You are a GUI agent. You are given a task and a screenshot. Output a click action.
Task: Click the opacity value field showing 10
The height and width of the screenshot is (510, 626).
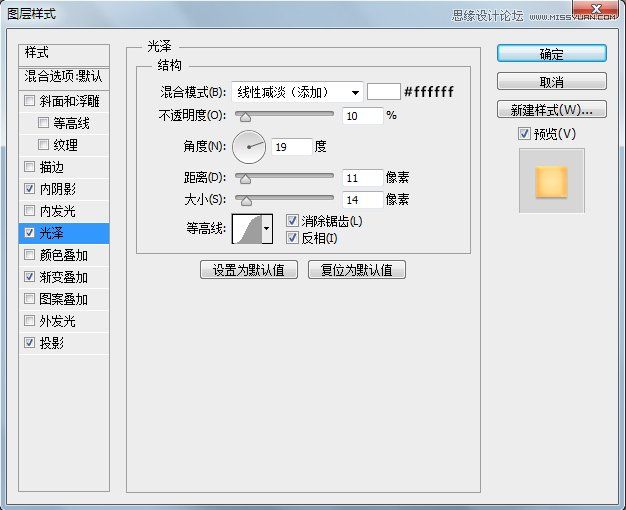[x=363, y=116]
